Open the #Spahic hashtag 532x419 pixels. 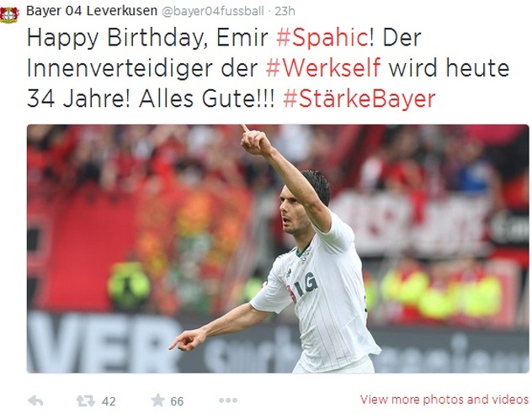(x=322, y=37)
